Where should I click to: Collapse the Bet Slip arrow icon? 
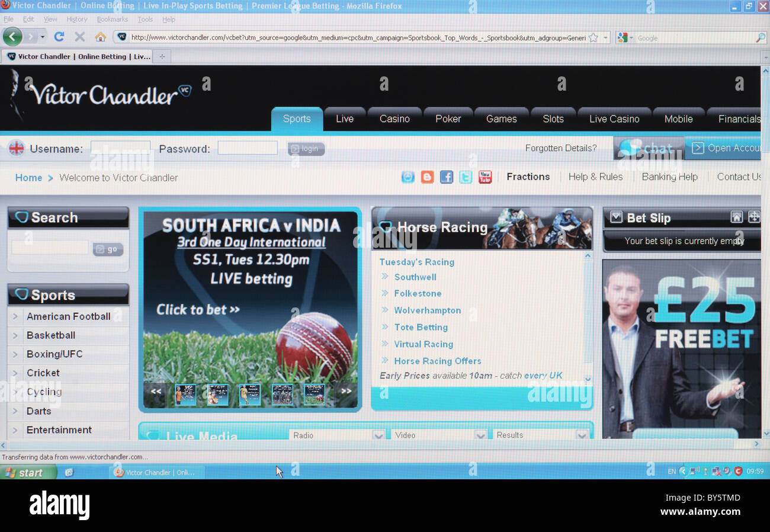[616, 217]
